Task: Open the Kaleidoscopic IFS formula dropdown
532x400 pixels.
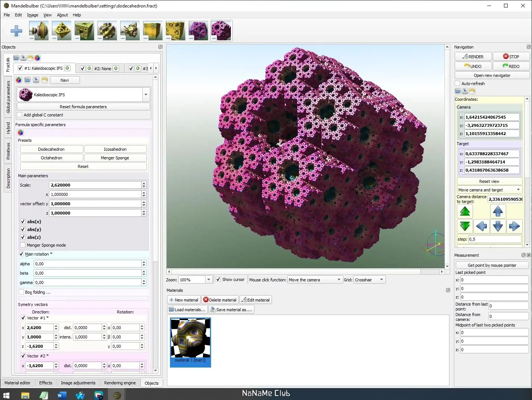Action: pyautogui.click(x=146, y=95)
